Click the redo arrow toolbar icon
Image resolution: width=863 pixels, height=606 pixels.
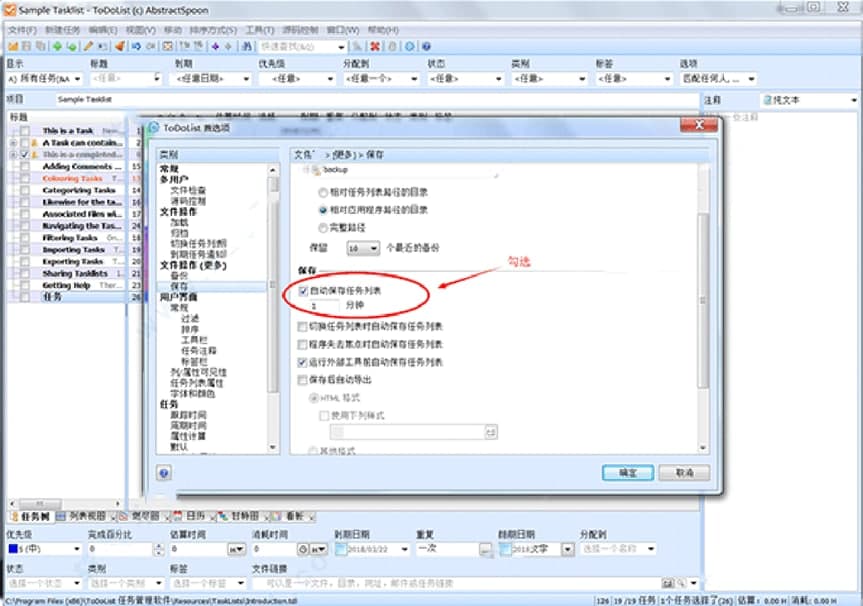[x=151, y=46]
